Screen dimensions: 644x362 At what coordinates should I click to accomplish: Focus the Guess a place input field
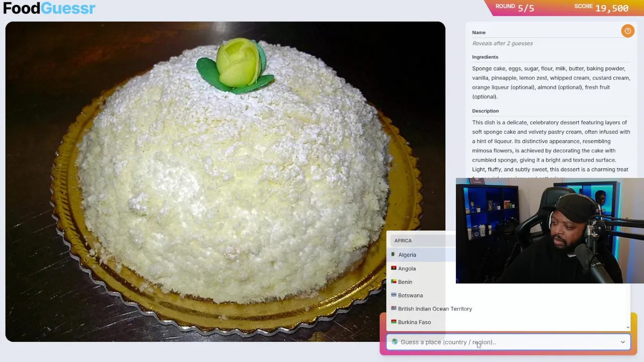point(508,342)
